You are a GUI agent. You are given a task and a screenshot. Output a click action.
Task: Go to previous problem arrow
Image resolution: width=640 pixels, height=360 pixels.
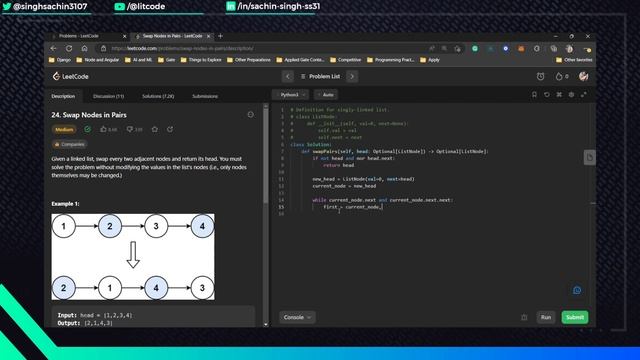[x=288, y=76]
